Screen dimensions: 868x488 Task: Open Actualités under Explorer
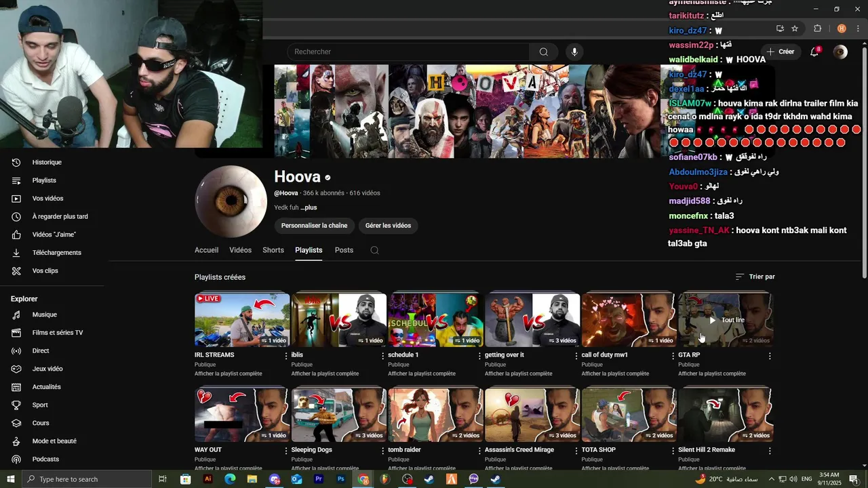point(47,387)
